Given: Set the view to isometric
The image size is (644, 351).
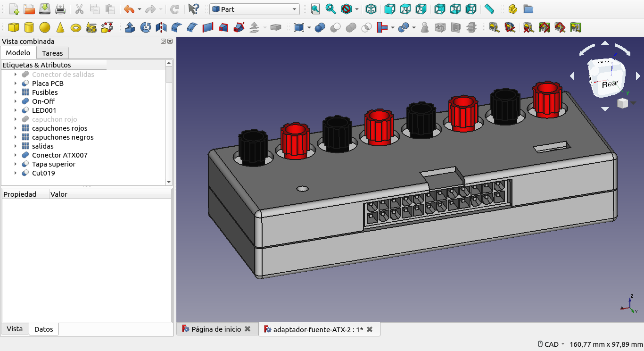Looking at the screenshot, I should (371, 9).
